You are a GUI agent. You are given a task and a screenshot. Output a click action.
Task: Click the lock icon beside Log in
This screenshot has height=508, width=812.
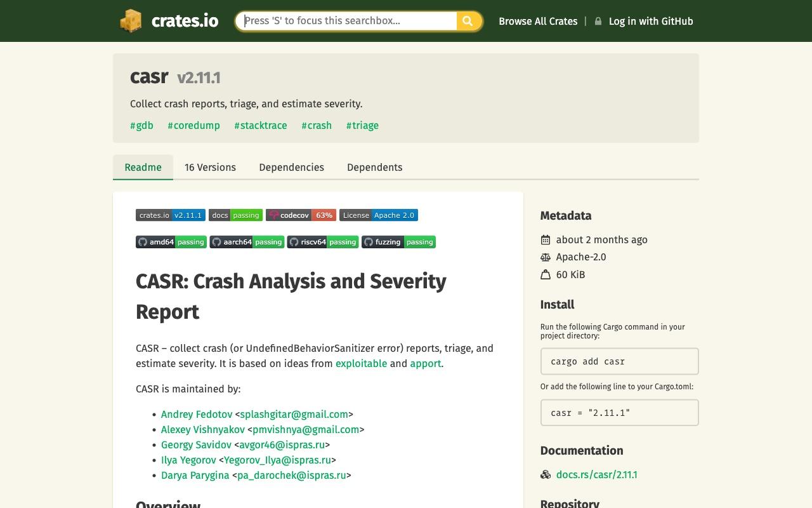(x=598, y=21)
